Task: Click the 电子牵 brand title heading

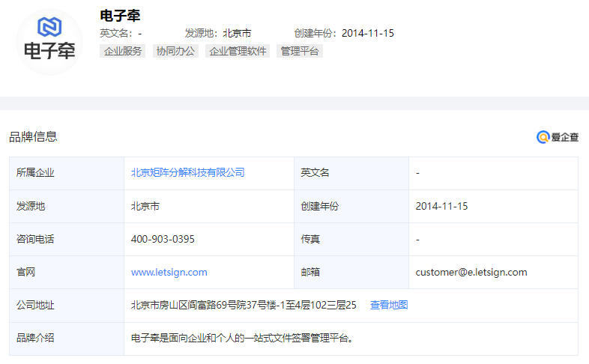Action: coord(120,16)
